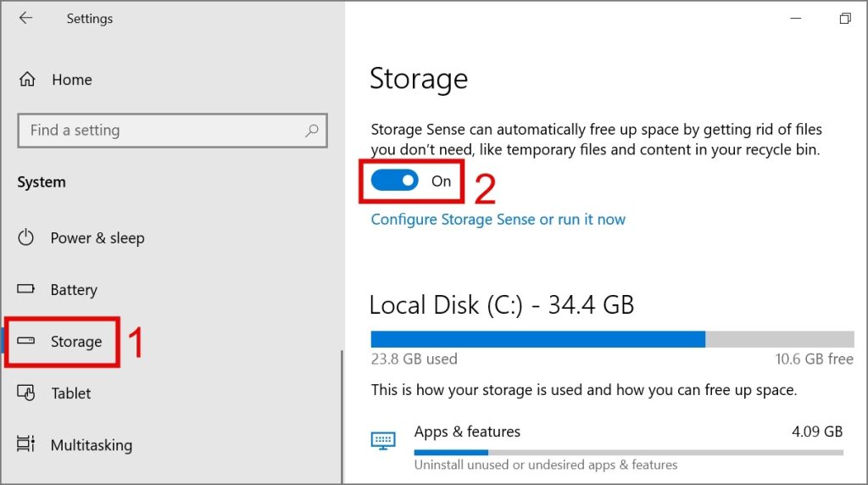
Task: Go to Settings Home
Action: 71,80
